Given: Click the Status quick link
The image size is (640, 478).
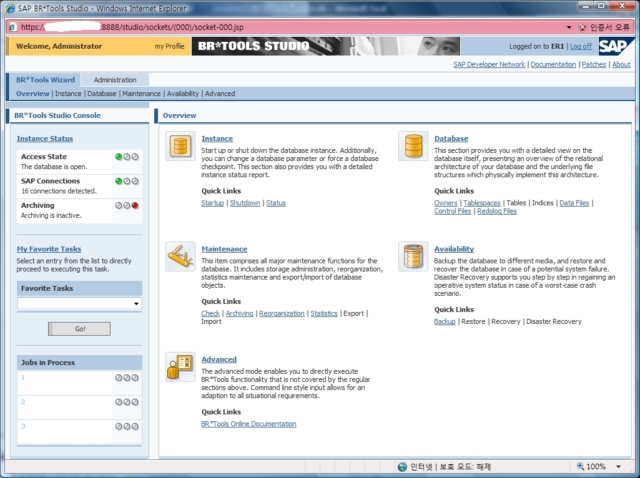Looking at the screenshot, I should pos(276,203).
